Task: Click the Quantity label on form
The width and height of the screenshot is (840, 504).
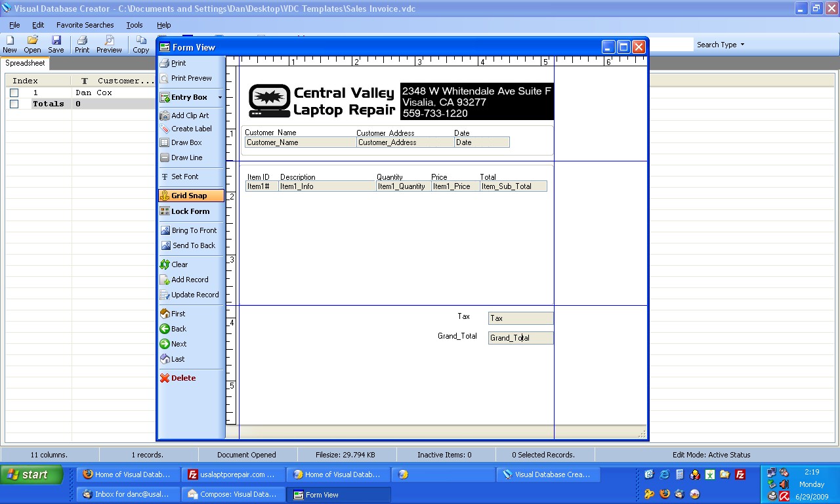Action: [x=390, y=177]
